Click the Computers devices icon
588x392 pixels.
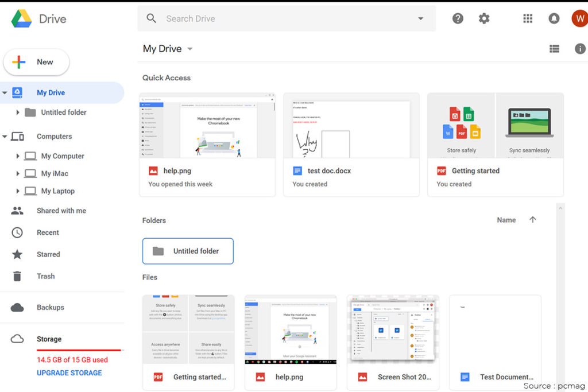[x=17, y=137]
